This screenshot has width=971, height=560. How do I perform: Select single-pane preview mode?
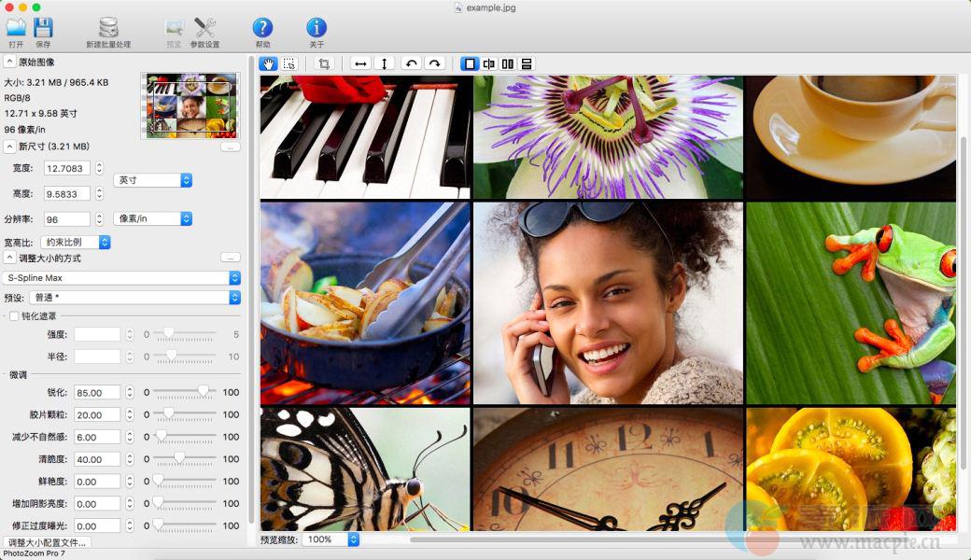point(470,63)
